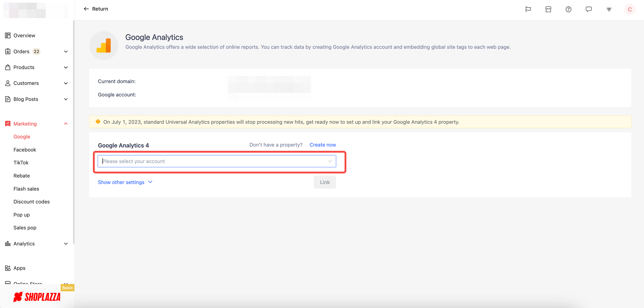
Task: Click the Customers person icon
Action: click(8, 83)
